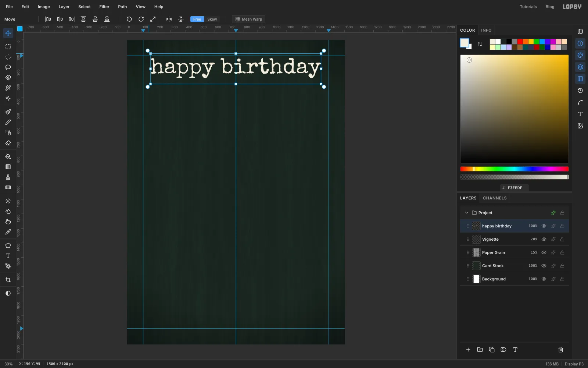Swap foreground and background colors
The height and width of the screenshot is (368, 588).
480,44
